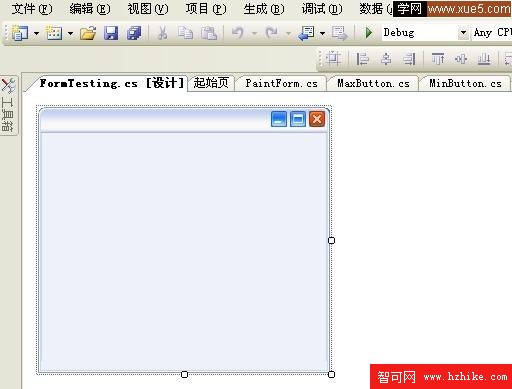
Task: Open the Any CPU platform dropdown
Action: pos(492,33)
